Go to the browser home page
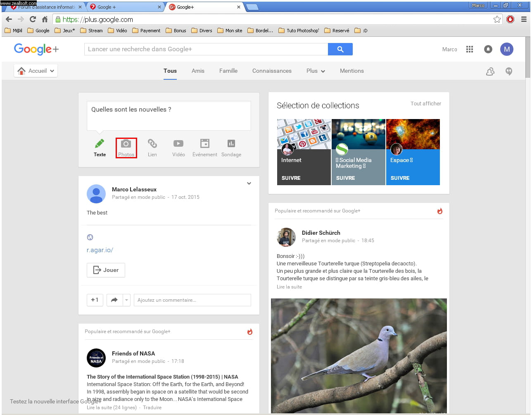 45,19
